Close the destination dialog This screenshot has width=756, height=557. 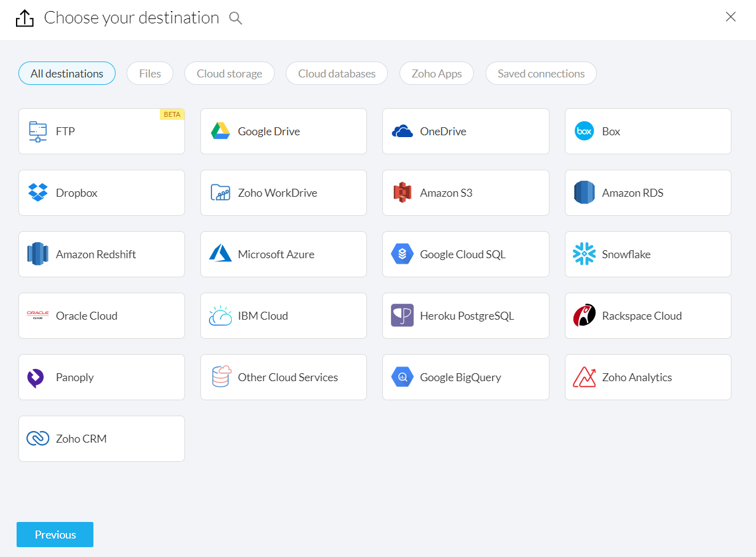tap(730, 17)
